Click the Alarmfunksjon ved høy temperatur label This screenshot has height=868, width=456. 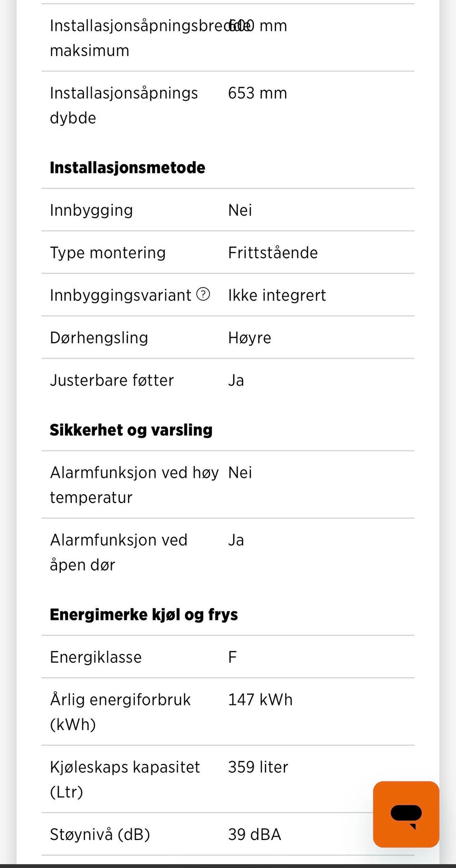(x=134, y=485)
